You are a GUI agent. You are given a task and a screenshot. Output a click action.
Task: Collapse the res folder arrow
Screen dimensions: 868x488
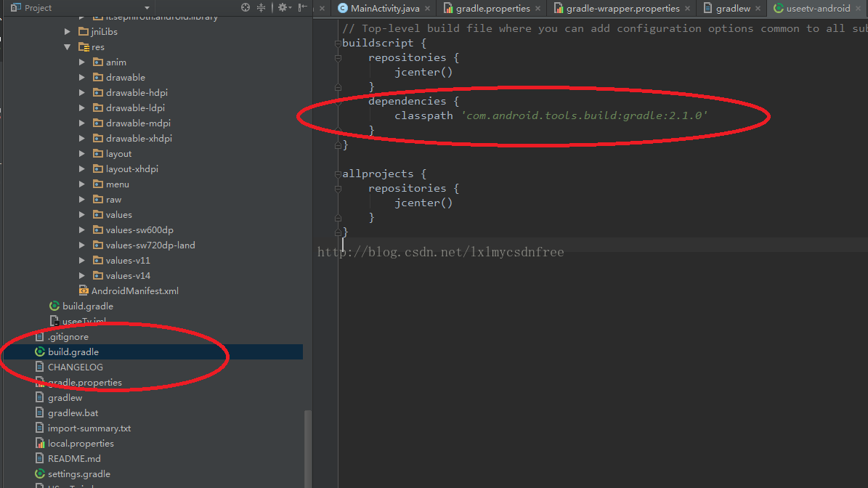pos(68,47)
